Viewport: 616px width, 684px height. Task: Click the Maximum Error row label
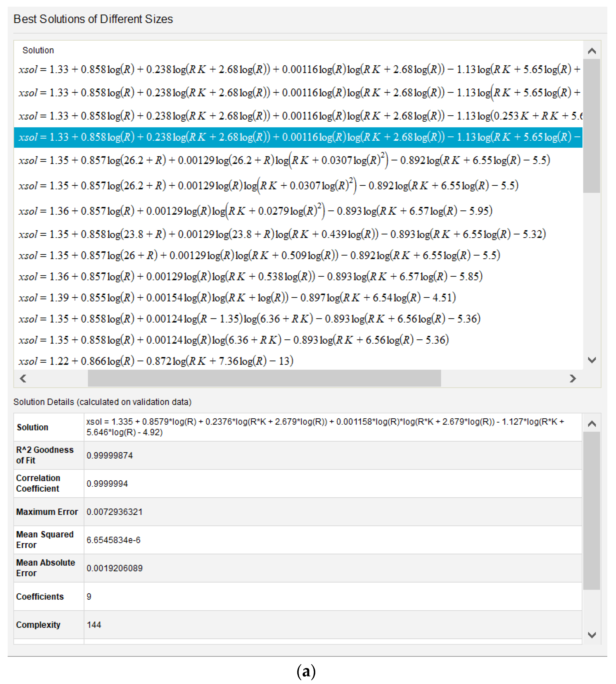[x=47, y=512]
